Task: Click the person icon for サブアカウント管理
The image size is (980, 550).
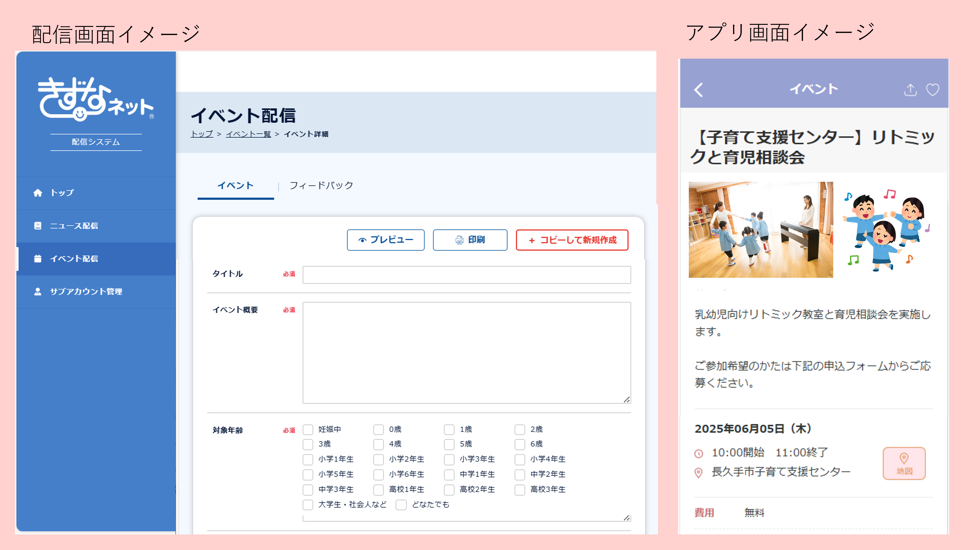Action: tap(38, 291)
